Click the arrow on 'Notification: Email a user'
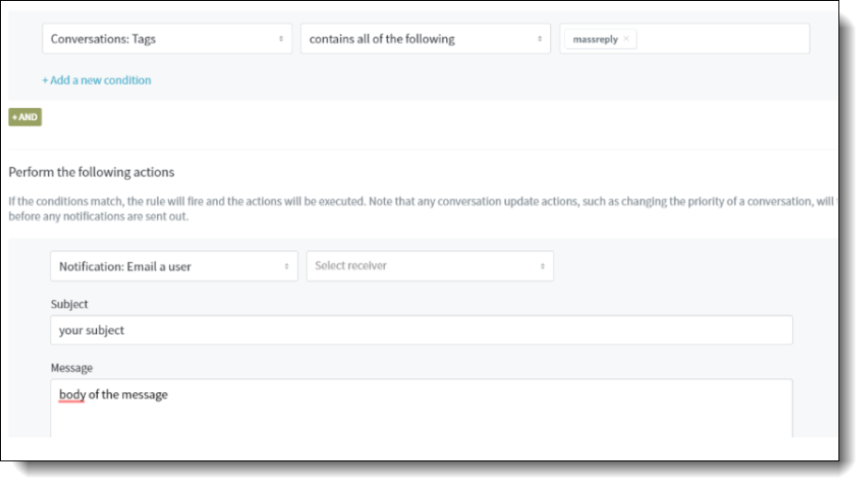This screenshot has height=490, width=868. pos(286,267)
